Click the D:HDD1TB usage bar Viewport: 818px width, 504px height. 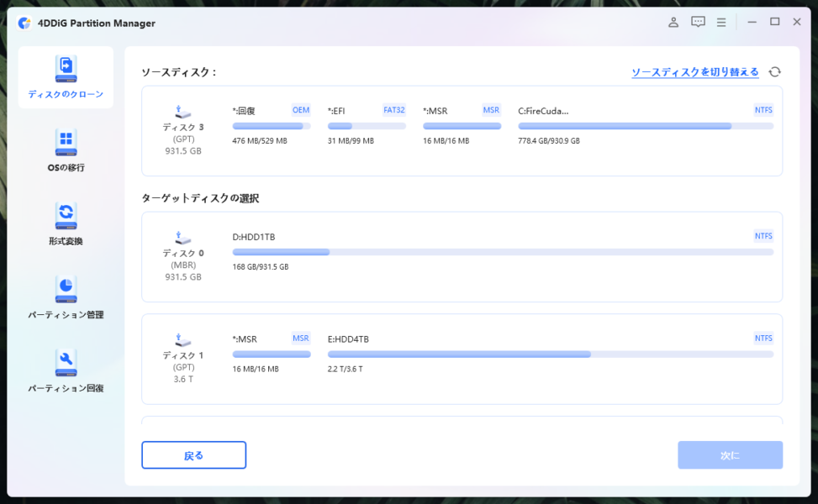pyautogui.click(x=503, y=252)
